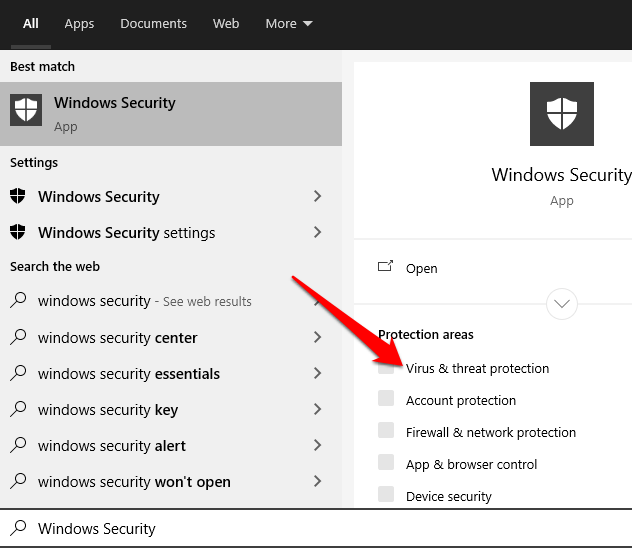
Task: Expand the Windows Security settings result arrow
Action: (317, 232)
